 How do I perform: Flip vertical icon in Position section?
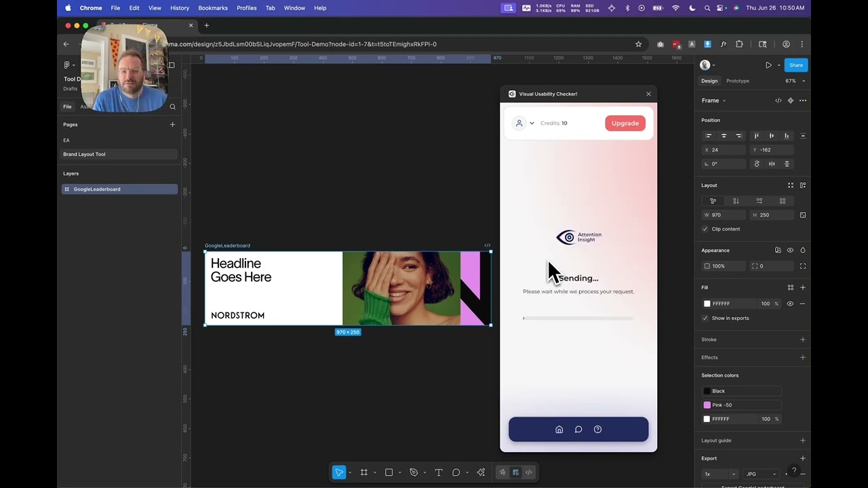point(787,164)
